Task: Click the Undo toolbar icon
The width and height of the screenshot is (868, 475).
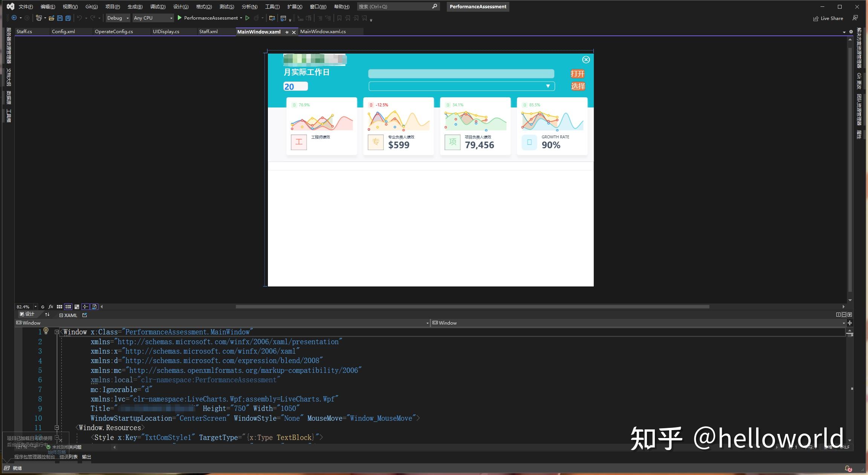Action: click(79, 18)
